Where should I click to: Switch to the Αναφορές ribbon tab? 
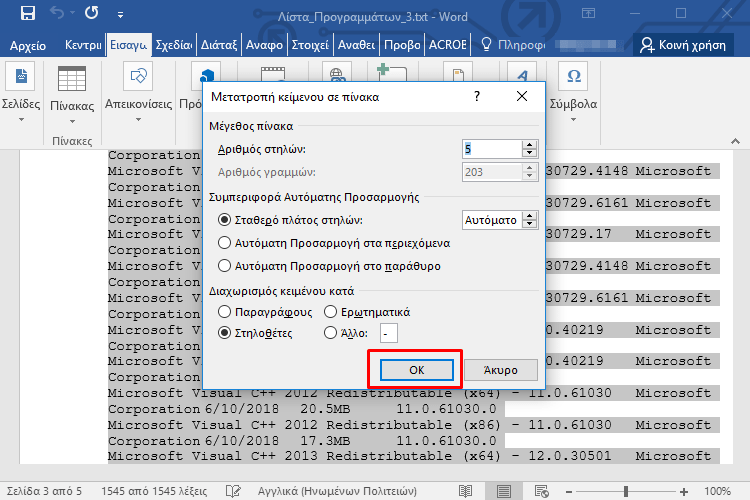(x=265, y=45)
